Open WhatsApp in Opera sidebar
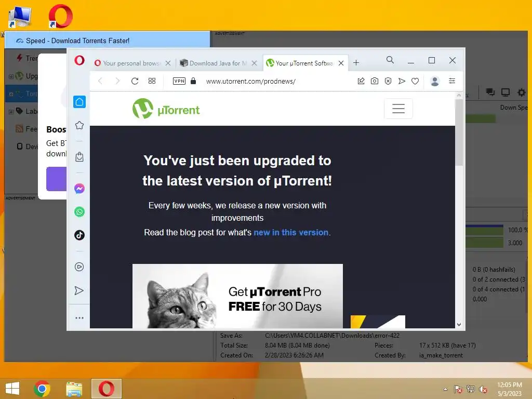Image resolution: width=532 pixels, height=399 pixels. point(79,212)
